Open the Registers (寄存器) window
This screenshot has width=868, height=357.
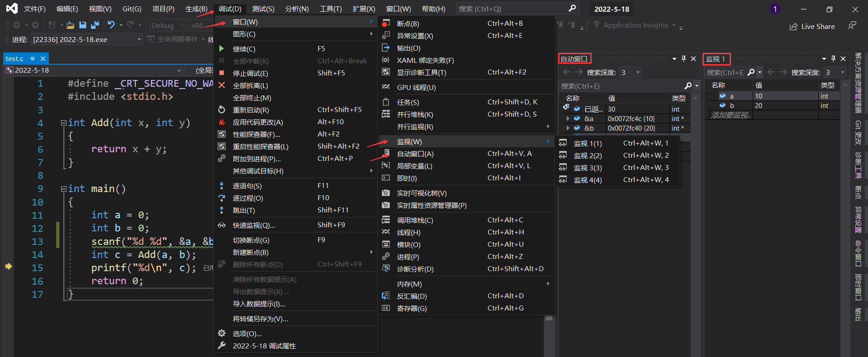411,309
